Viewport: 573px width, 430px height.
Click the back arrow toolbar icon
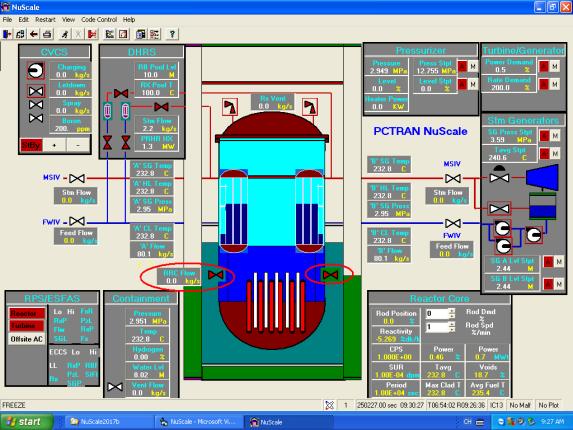(x=34, y=34)
